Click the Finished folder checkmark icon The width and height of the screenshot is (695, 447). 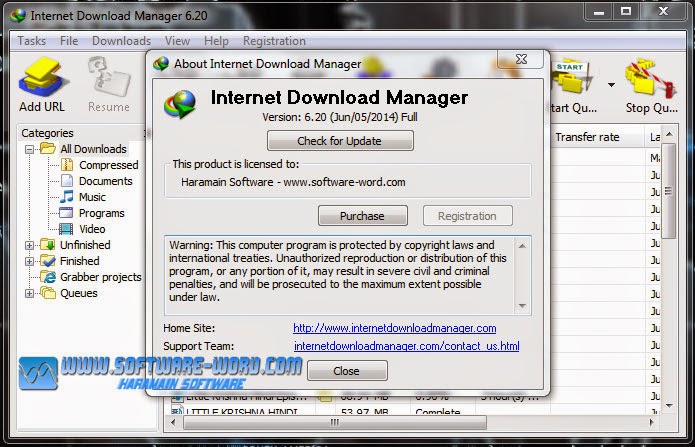[47, 261]
